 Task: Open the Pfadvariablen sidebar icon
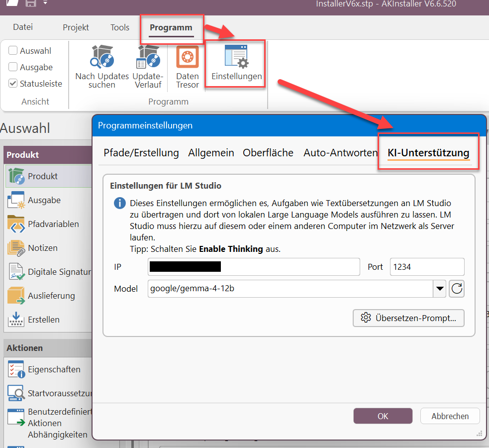pyautogui.click(x=16, y=224)
